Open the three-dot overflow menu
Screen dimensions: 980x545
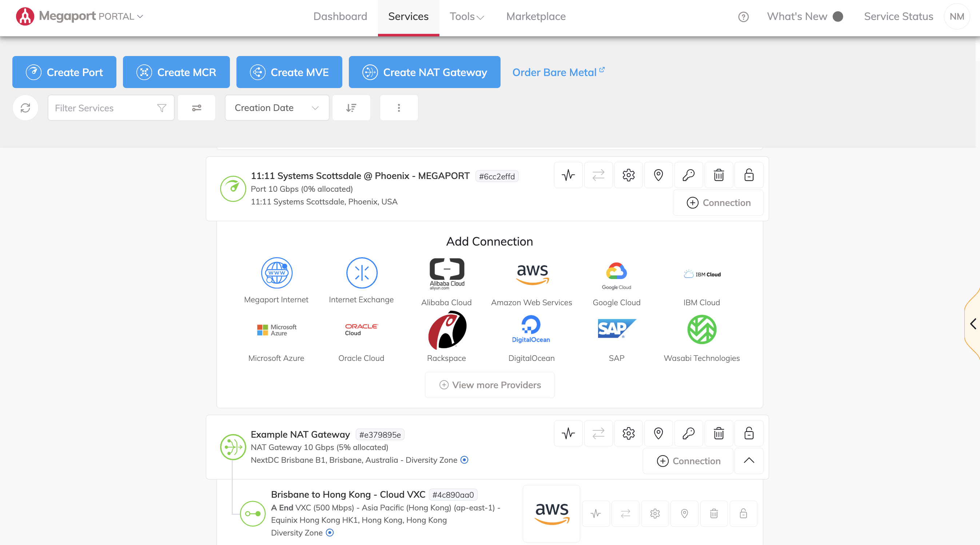tap(399, 108)
